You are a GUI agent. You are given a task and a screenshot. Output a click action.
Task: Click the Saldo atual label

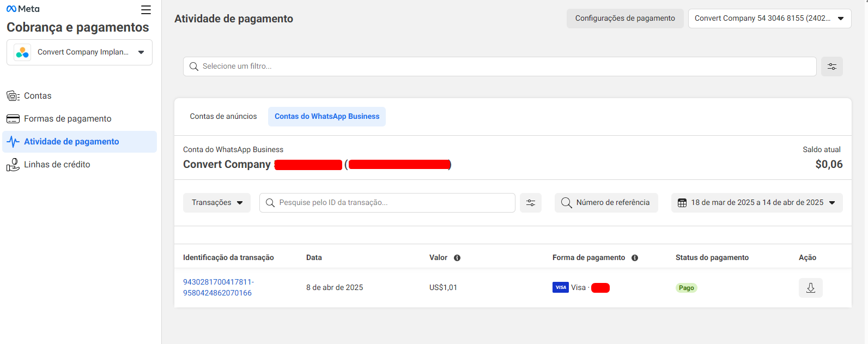[x=822, y=150]
